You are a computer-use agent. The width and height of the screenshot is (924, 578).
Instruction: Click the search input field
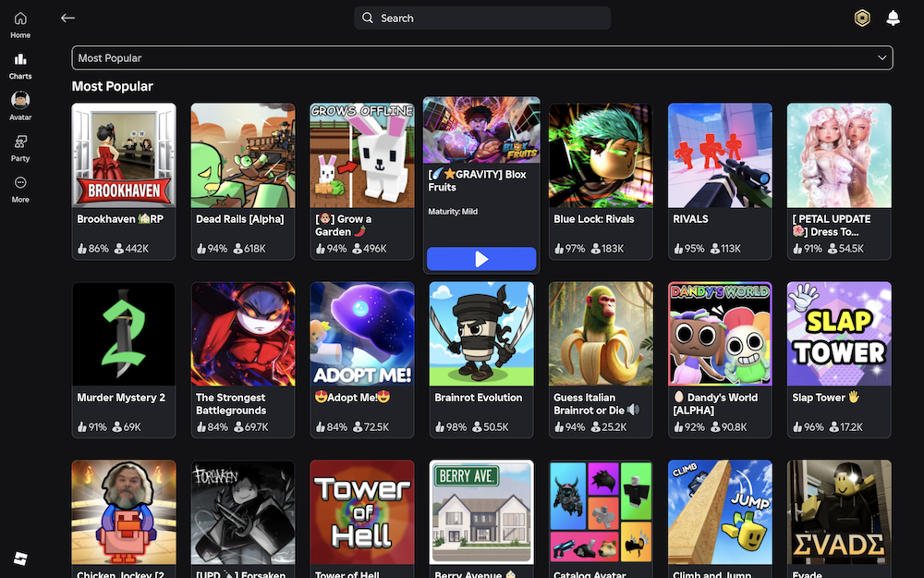point(481,18)
